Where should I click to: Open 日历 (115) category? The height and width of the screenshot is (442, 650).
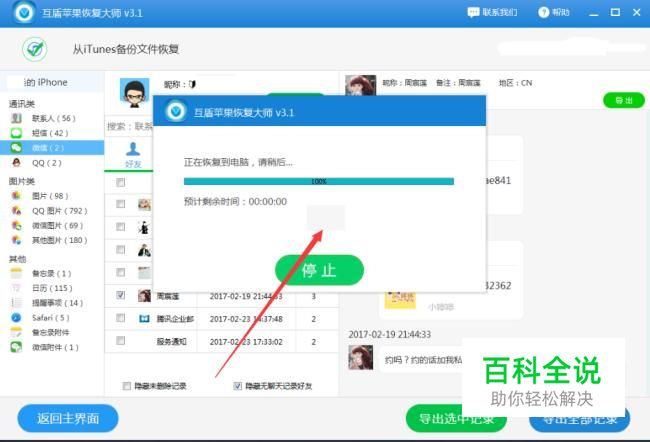coord(52,288)
